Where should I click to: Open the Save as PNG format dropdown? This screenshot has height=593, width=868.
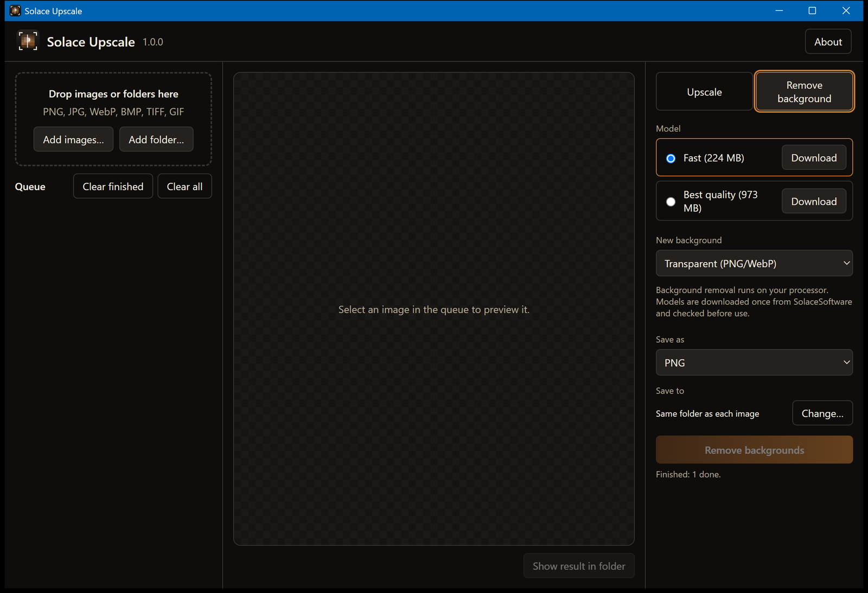pos(754,363)
